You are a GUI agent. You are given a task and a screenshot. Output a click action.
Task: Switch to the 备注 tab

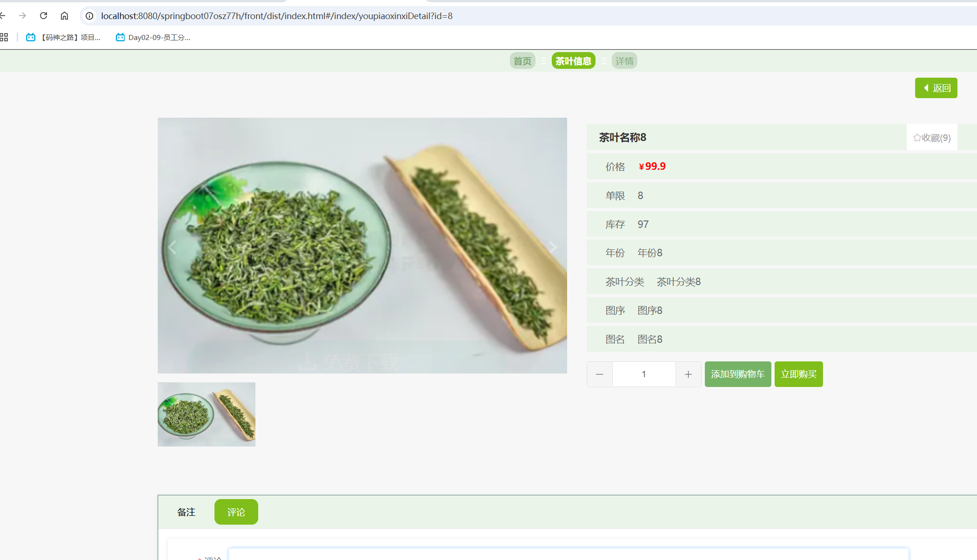tap(186, 512)
